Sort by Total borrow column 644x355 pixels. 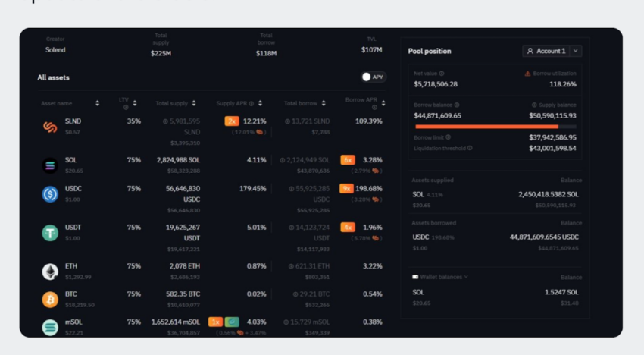[322, 103]
